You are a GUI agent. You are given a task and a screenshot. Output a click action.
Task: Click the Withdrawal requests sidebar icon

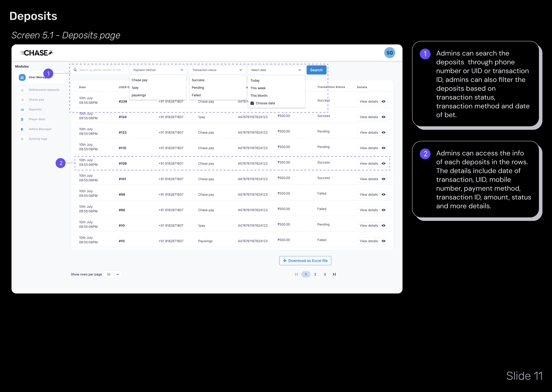click(22, 90)
